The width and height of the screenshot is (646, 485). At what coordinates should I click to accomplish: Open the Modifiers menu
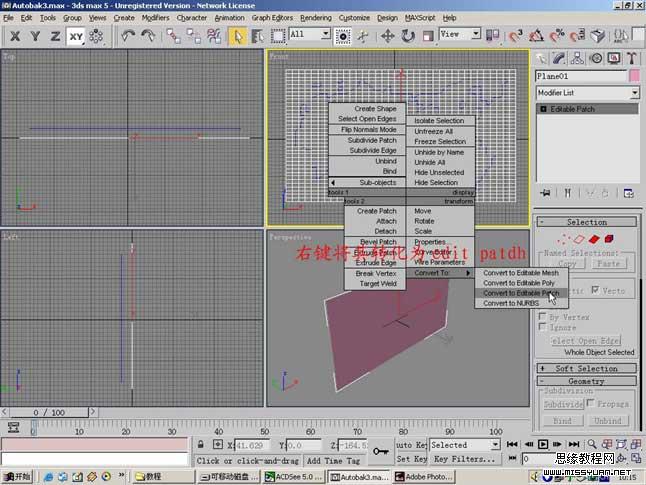pos(155,18)
